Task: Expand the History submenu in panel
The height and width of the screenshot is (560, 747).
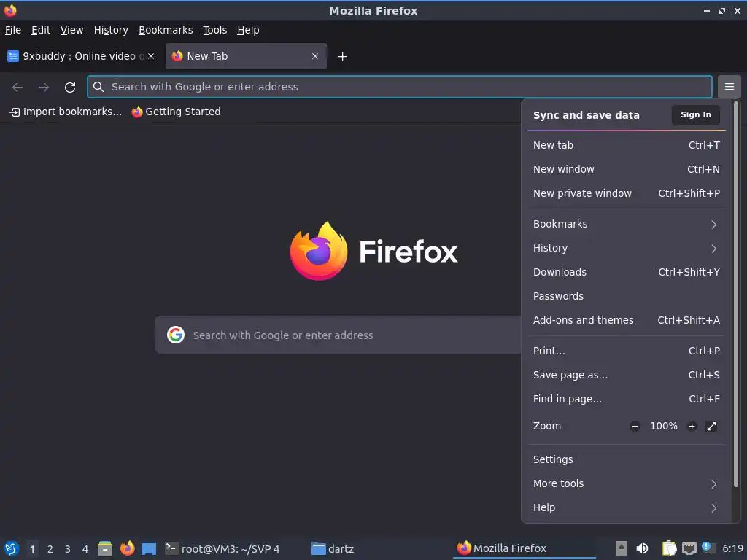Action: 626,248
